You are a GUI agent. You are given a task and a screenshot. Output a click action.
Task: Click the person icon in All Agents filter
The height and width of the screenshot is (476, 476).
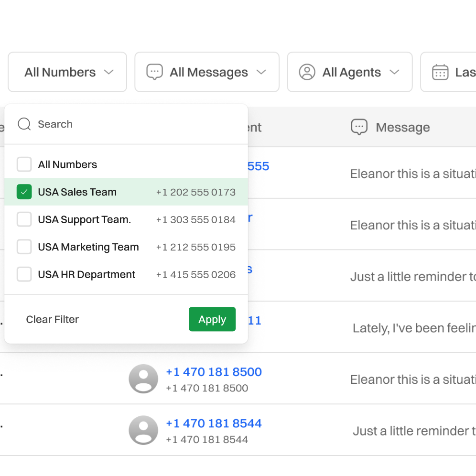(x=307, y=72)
